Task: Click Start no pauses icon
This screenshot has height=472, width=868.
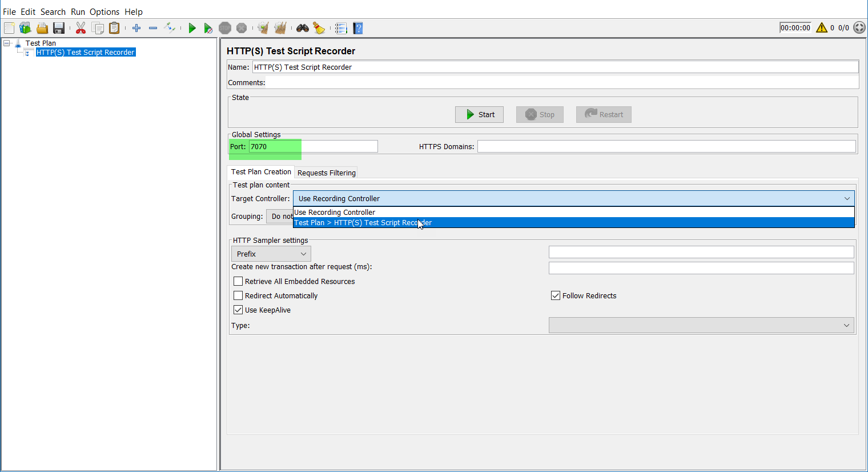Action: 208,28
